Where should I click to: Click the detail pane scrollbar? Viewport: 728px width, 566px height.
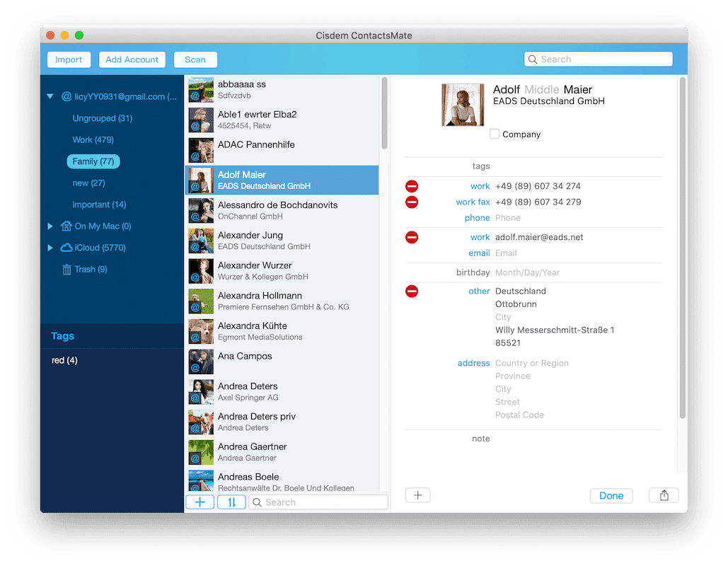click(x=682, y=248)
